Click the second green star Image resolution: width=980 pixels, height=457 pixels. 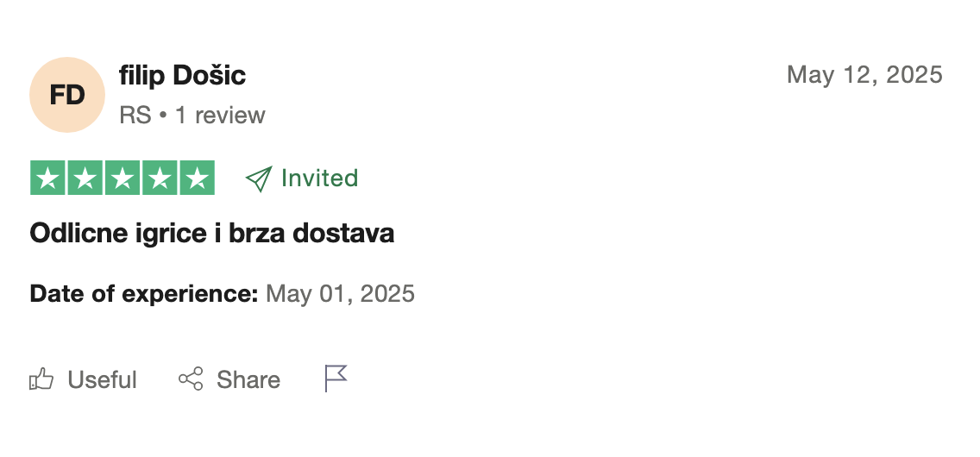pos(85,178)
